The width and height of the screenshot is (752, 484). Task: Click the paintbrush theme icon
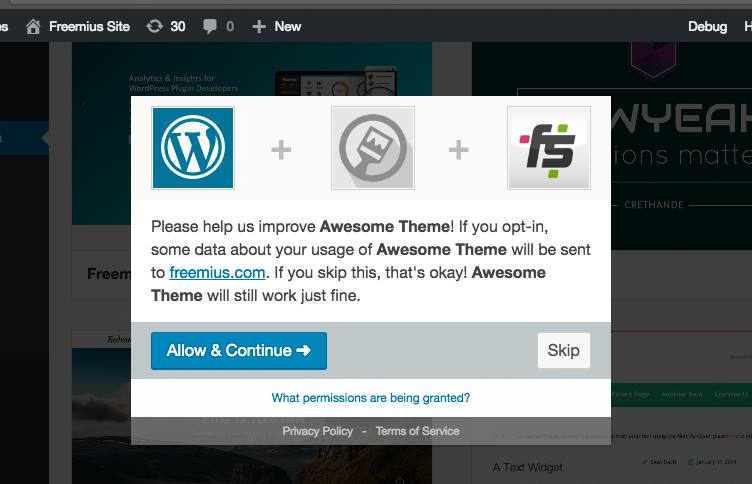tap(372, 149)
